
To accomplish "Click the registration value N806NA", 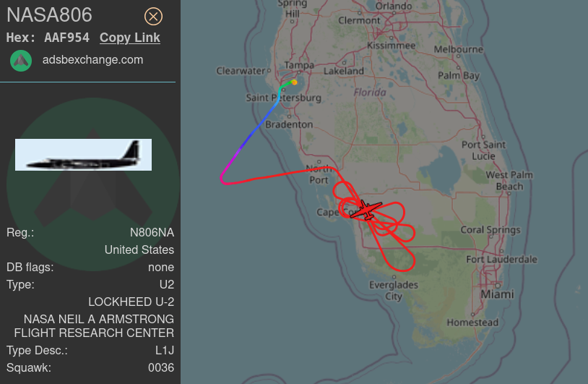I will coord(152,232).
